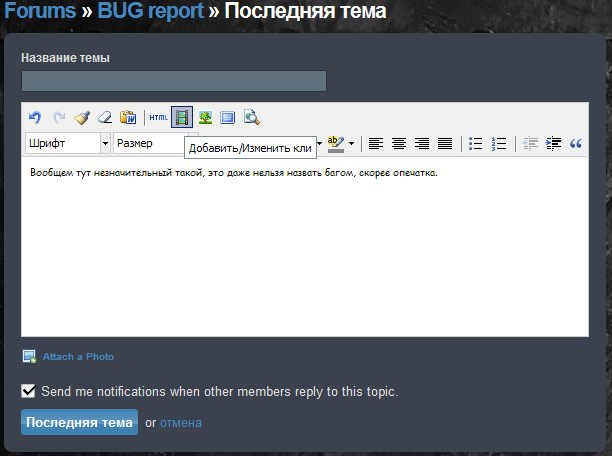Click the Paste from Word icon
Image resolution: width=612 pixels, height=456 pixels.
pyautogui.click(x=128, y=117)
